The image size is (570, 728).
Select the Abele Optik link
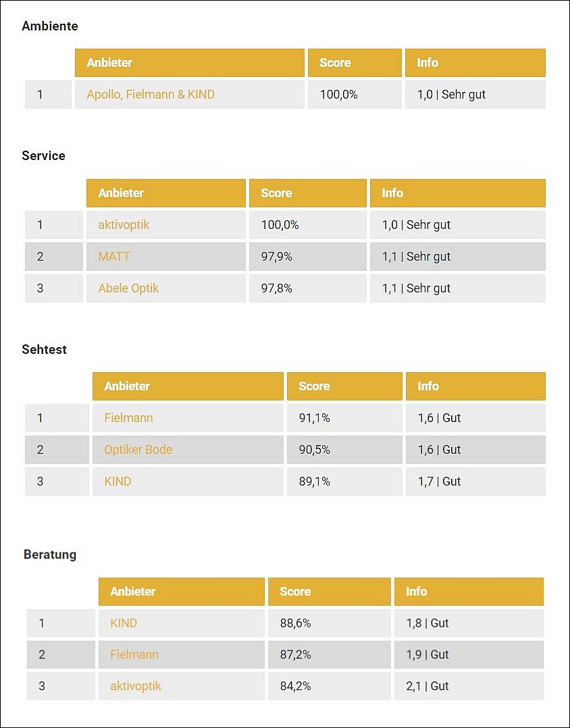128,288
